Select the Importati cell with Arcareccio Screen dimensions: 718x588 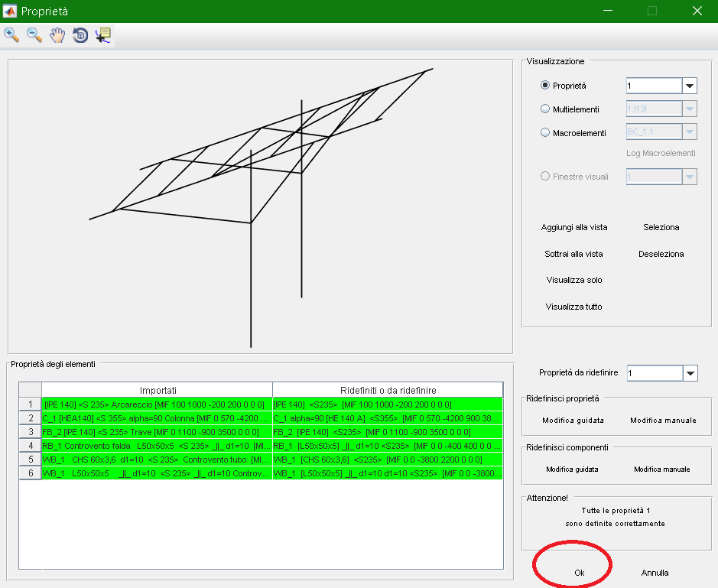pyautogui.click(x=157, y=404)
